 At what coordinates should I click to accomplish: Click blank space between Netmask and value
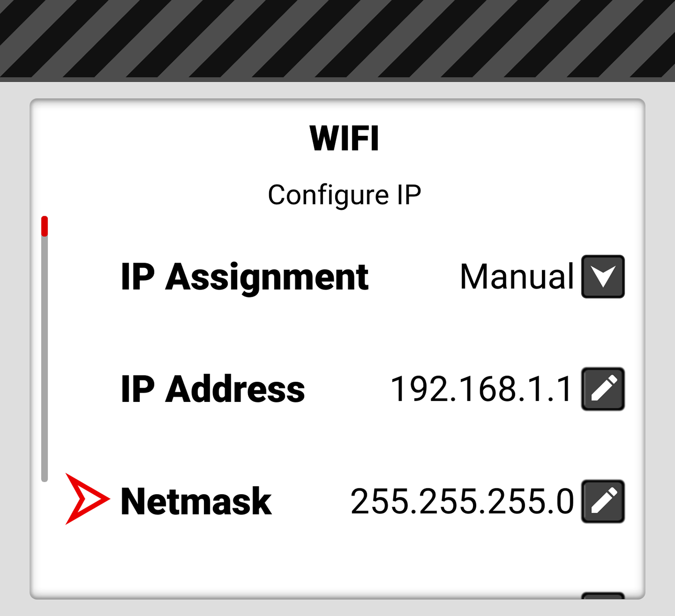coord(310,501)
